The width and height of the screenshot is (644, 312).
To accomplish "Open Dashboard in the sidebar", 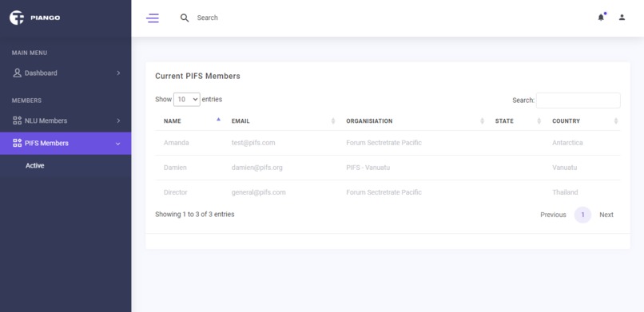I will 66,73.
